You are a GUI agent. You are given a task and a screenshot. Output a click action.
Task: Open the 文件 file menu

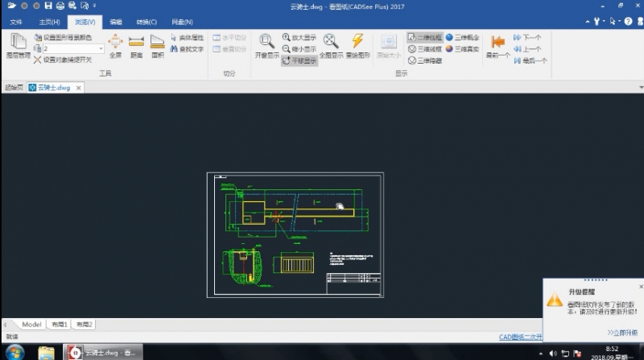16,22
